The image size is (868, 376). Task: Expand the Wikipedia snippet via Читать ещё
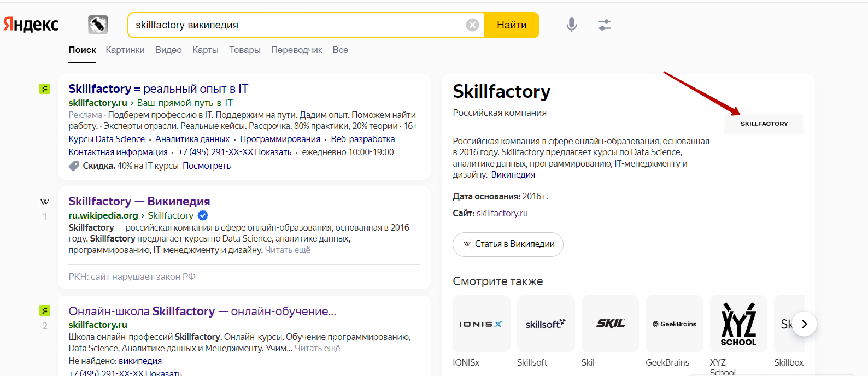click(x=288, y=250)
